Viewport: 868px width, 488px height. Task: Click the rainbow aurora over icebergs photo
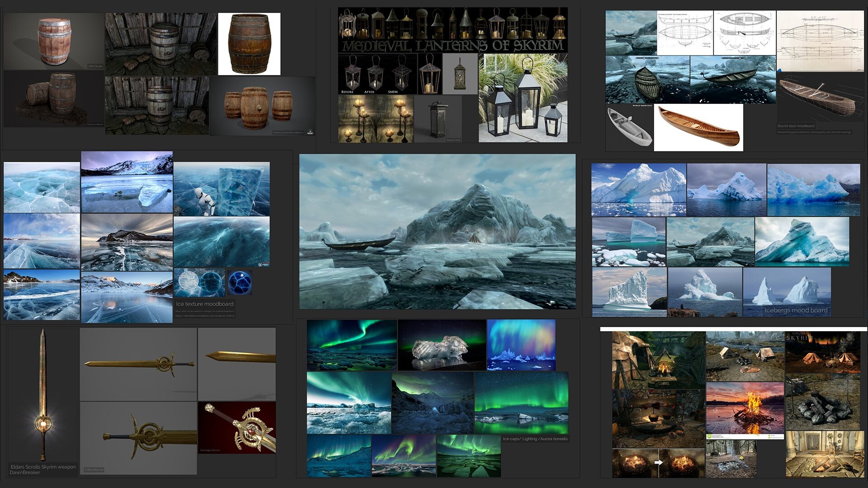[522, 344]
